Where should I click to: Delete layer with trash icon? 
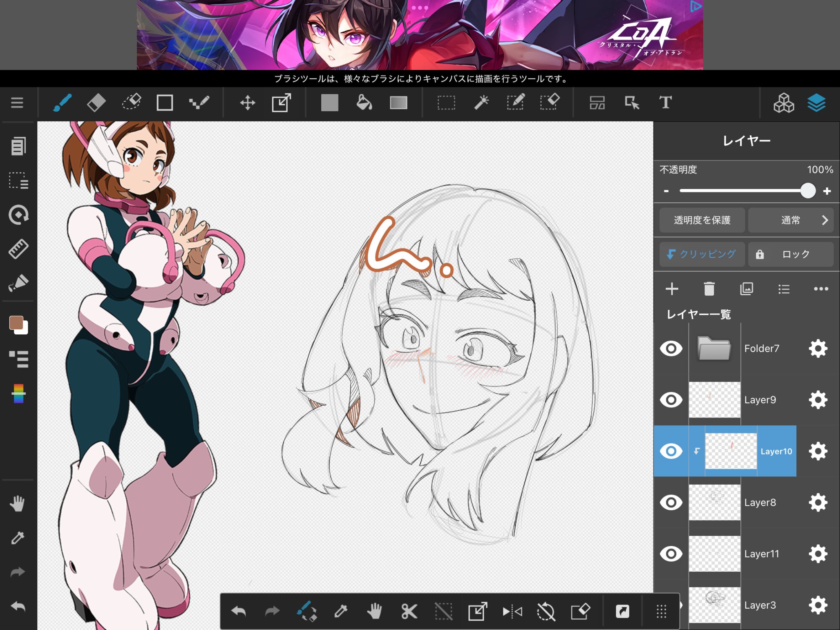point(709,289)
